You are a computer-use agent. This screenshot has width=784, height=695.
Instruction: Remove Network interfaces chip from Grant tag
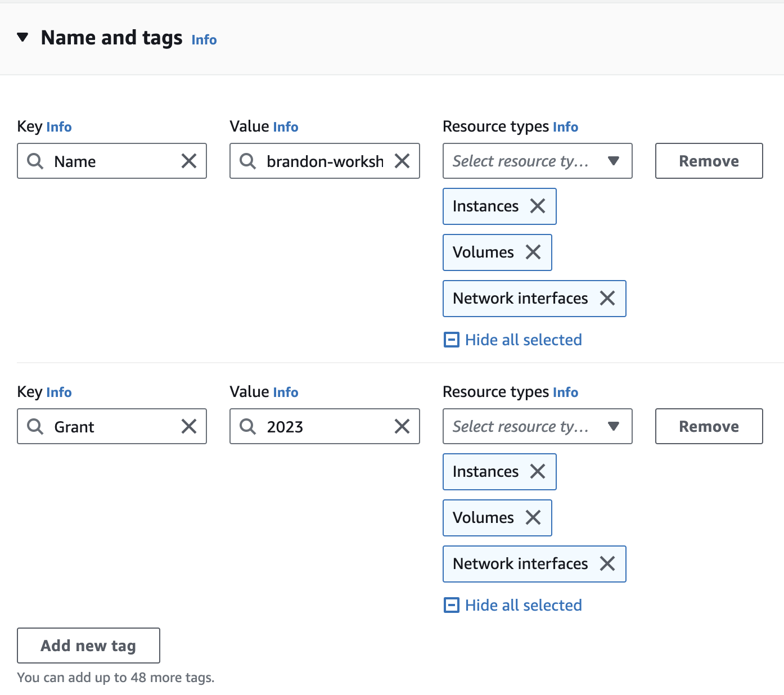click(607, 564)
